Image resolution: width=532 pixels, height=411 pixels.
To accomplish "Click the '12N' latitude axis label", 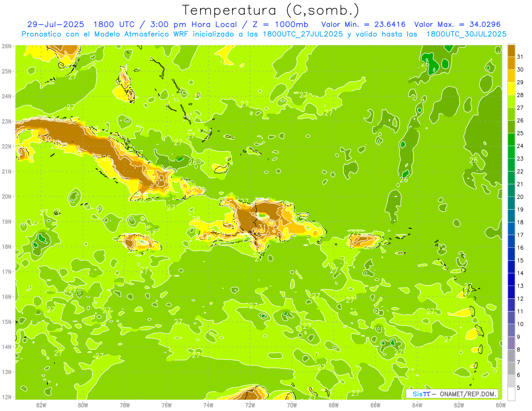I will (x=6, y=397).
